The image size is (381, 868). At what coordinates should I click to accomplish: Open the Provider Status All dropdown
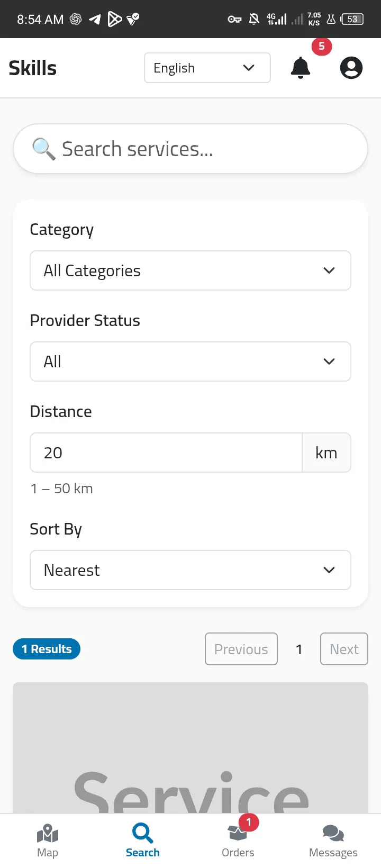click(190, 361)
